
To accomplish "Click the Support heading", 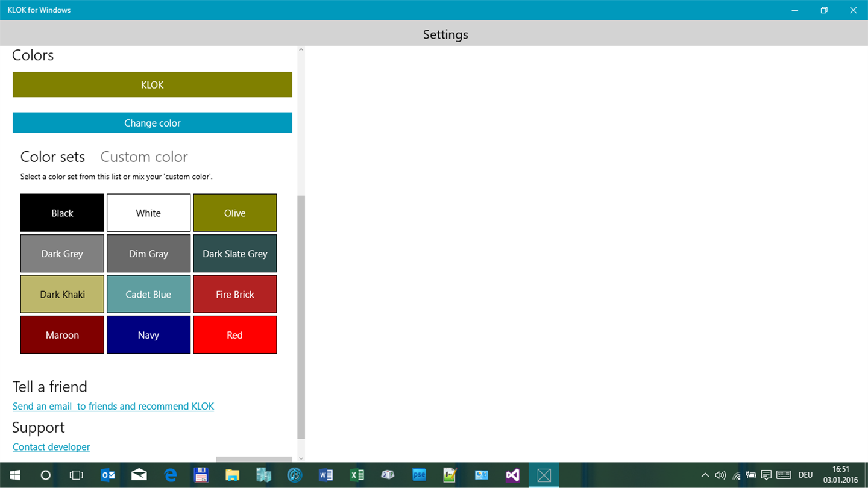I will coord(38,428).
